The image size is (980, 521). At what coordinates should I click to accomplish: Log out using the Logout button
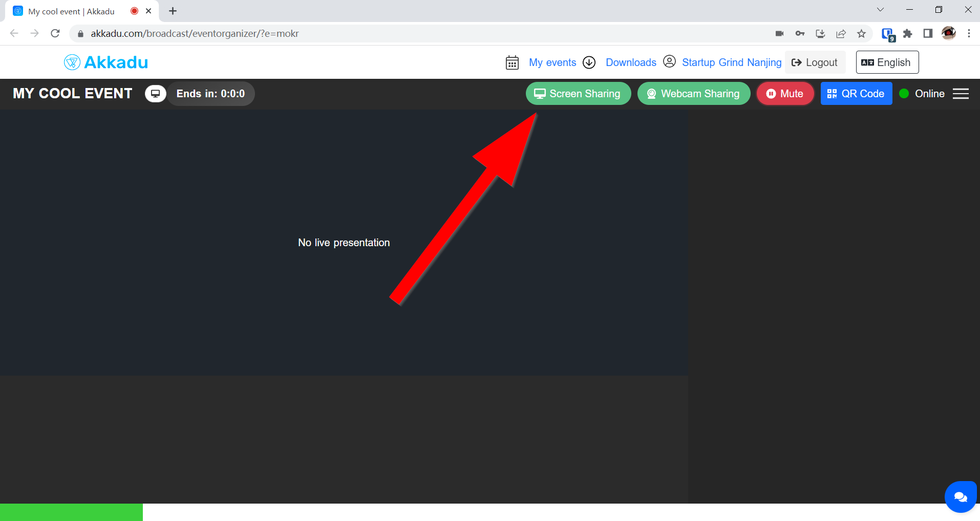(815, 62)
